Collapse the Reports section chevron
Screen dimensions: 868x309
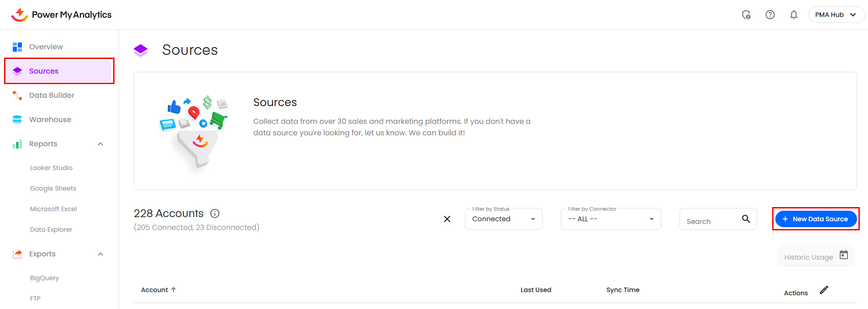(100, 144)
